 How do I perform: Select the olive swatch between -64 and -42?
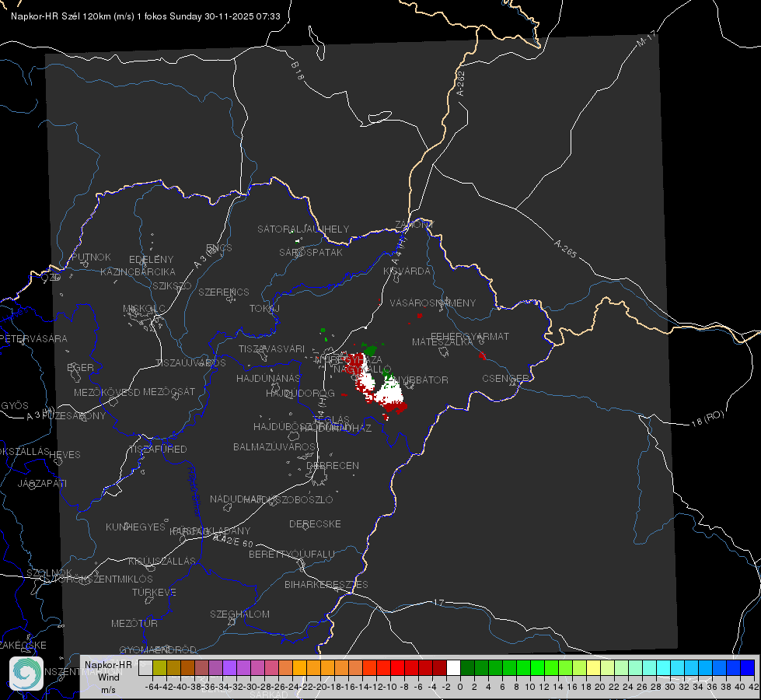[x=159, y=667]
